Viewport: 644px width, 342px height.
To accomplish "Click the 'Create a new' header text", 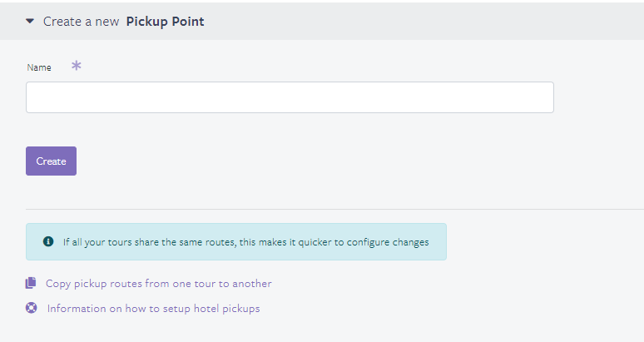I will (x=81, y=22).
